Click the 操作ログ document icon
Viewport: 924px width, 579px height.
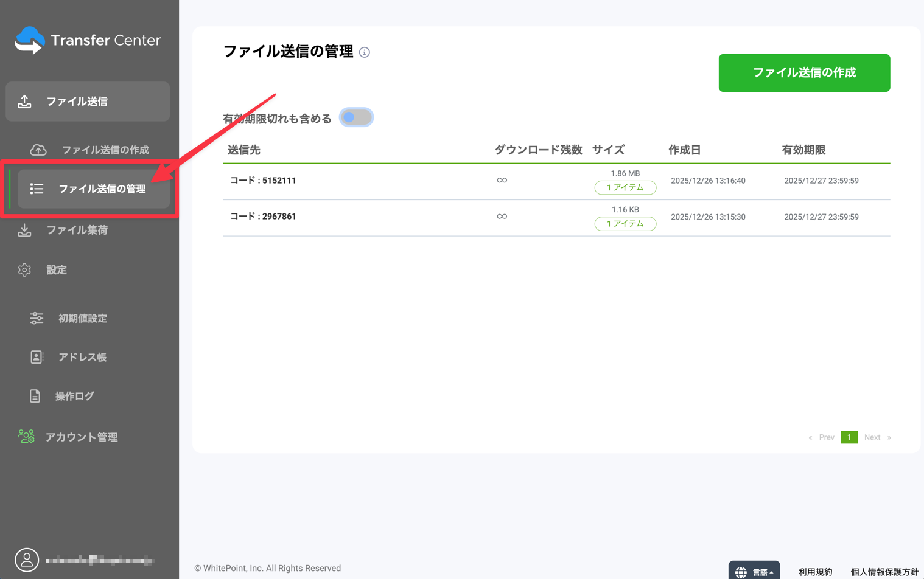[37, 396]
